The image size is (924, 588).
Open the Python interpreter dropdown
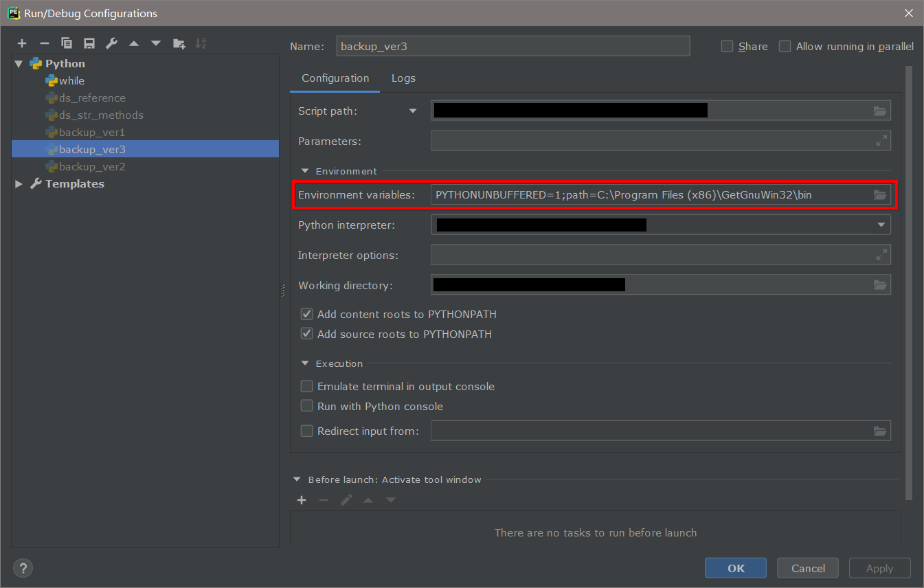[880, 225]
